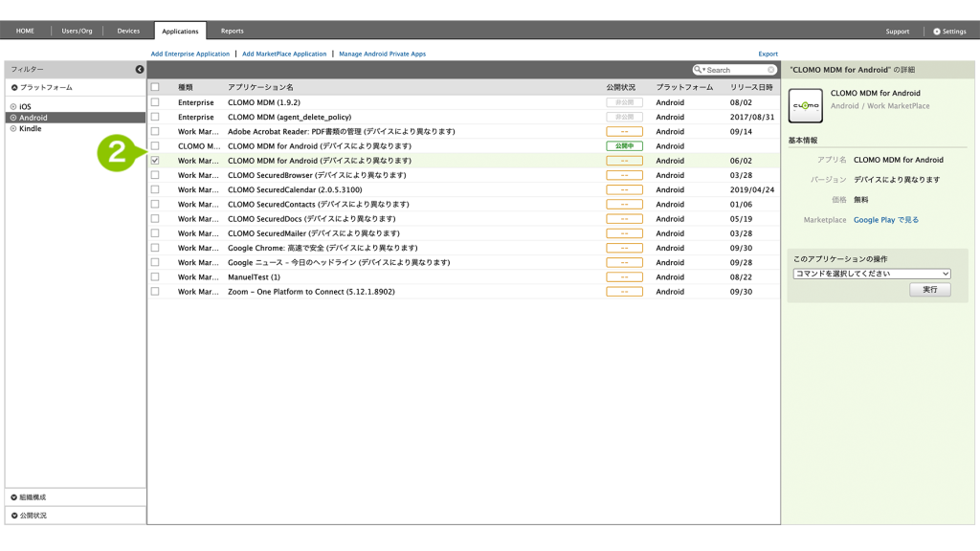Click the 公開中 status badge
The width and height of the screenshot is (980, 551).
[x=624, y=145]
